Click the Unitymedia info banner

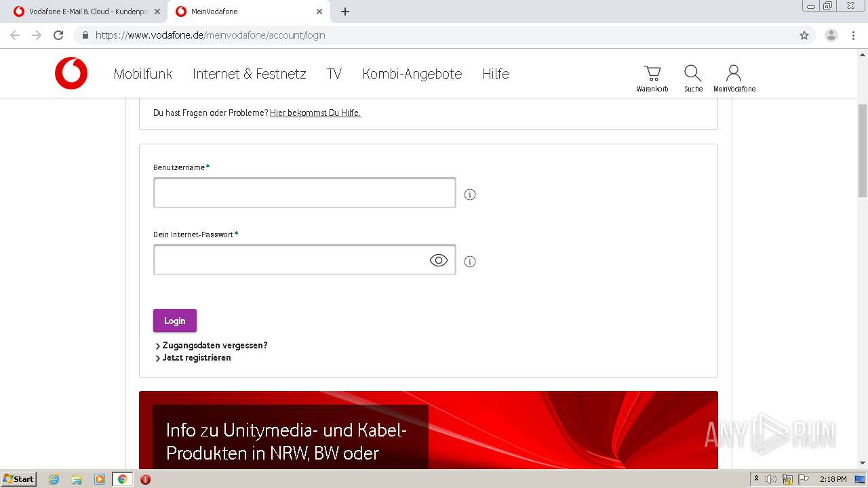[x=429, y=430]
